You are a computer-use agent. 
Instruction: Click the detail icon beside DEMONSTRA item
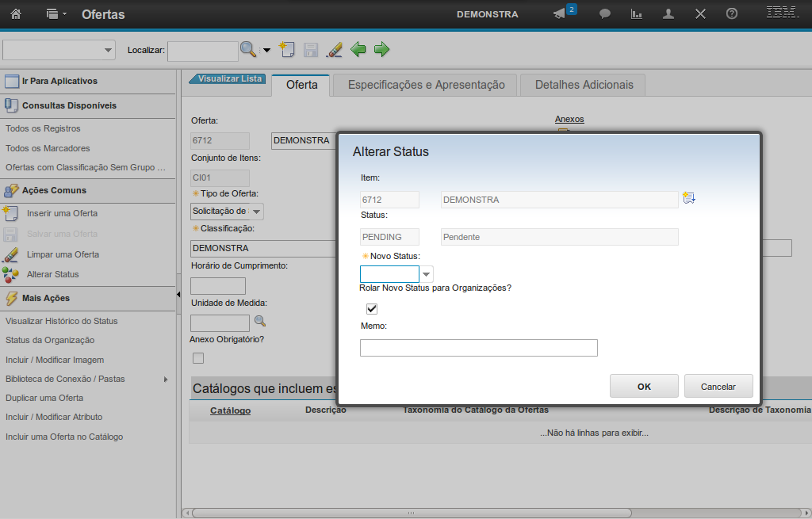688,199
